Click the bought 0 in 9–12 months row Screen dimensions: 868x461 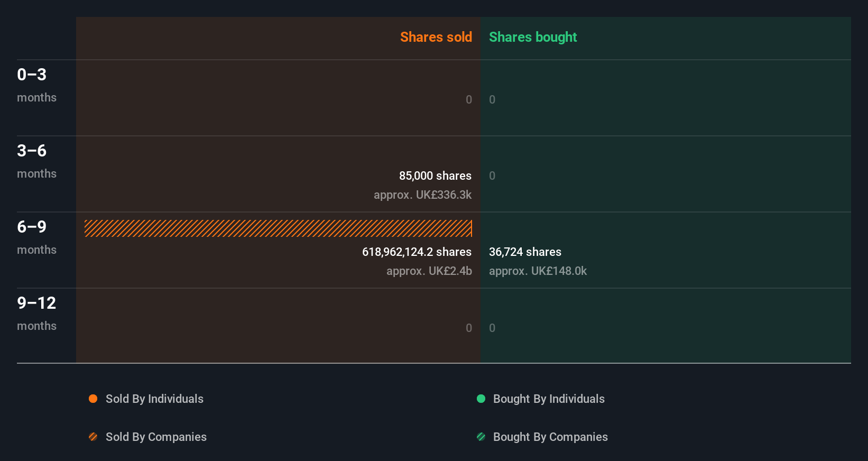click(x=492, y=328)
